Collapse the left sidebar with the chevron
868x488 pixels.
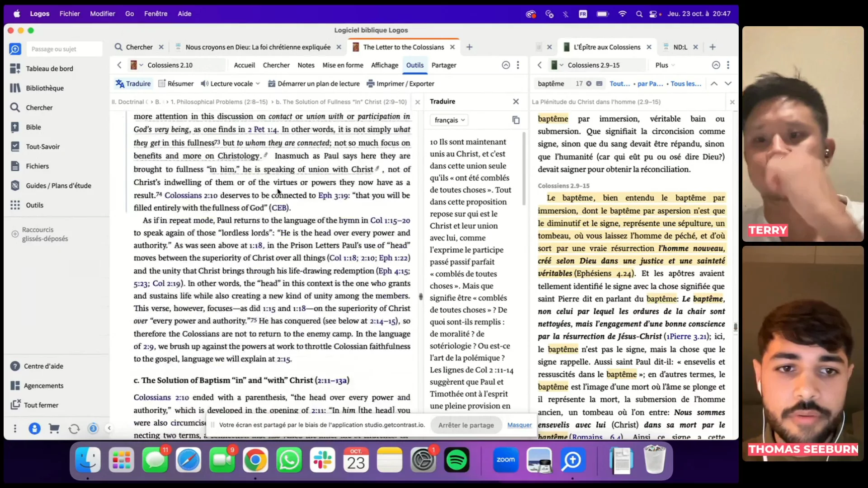[109, 428]
